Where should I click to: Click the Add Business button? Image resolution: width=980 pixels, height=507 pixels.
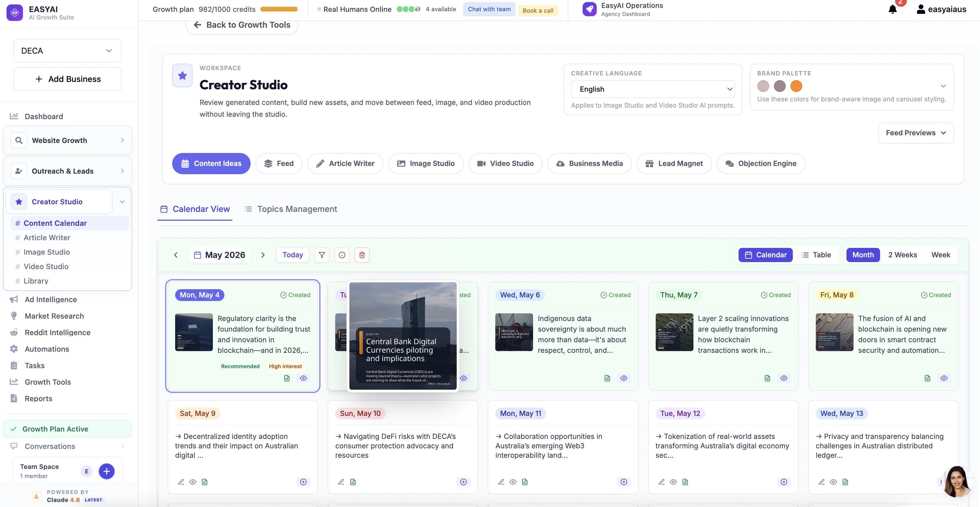(x=67, y=79)
